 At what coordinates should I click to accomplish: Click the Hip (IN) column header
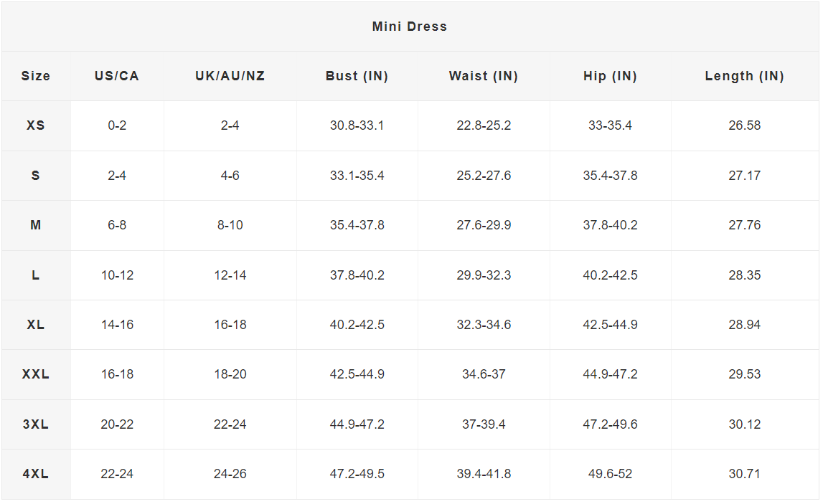(x=610, y=76)
